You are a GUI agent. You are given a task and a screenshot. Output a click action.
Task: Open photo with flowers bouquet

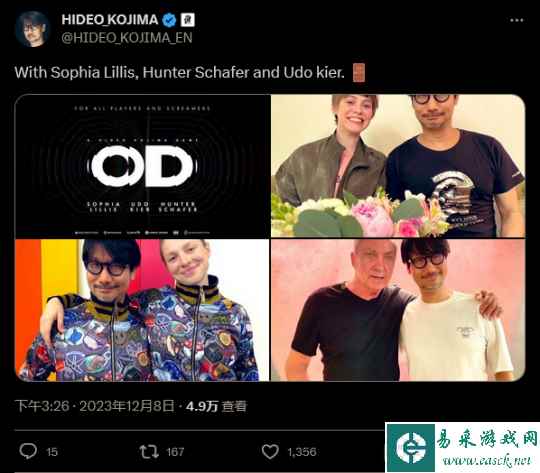click(x=398, y=166)
